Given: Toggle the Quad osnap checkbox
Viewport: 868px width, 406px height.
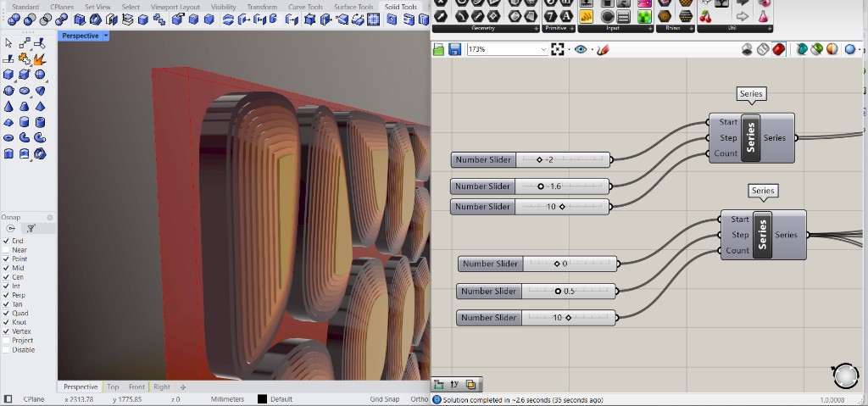Looking at the screenshot, I should pyautogui.click(x=6, y=314).
